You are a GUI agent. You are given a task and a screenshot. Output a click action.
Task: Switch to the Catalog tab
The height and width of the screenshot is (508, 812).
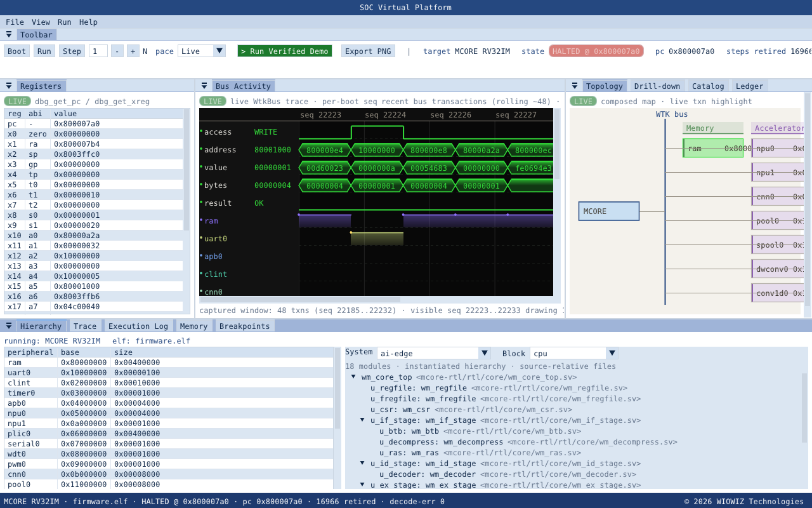click(708, 86)
